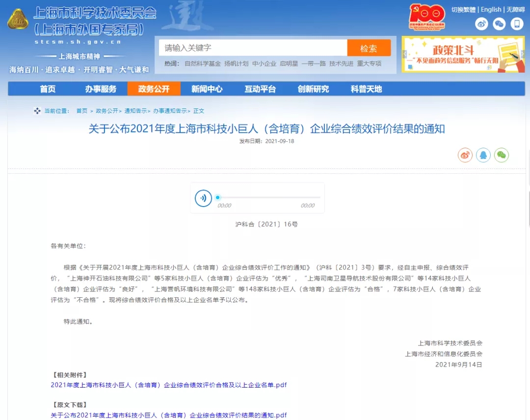The image size is (530, 420).
Task: Click the orange 检索 search button
Action: [x=369, y=48]
